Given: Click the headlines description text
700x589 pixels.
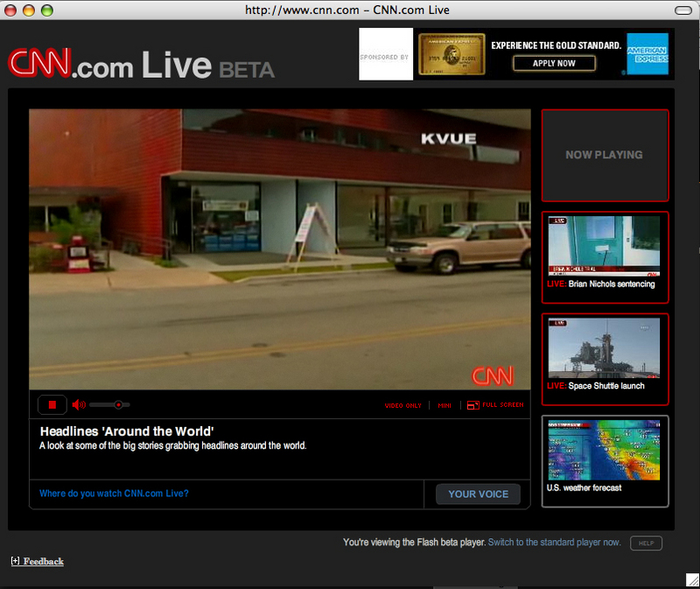Looking at the screenshot, I should point(172,445).
